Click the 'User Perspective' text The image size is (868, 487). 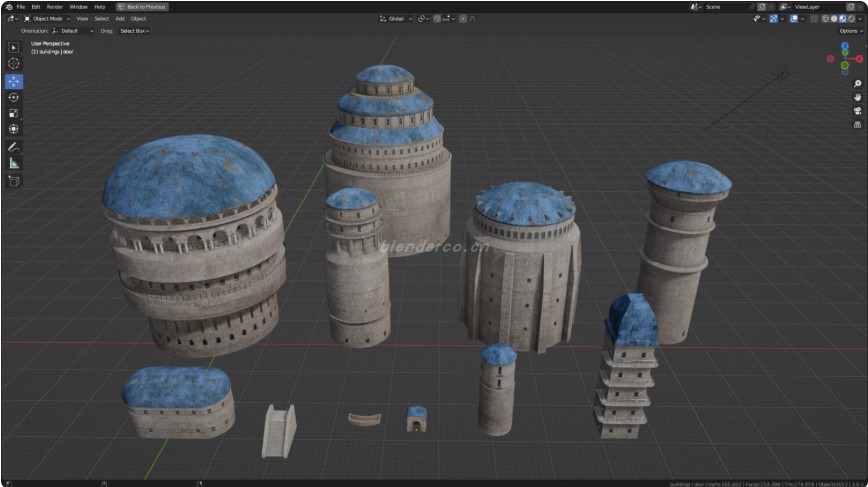(50, 44)
